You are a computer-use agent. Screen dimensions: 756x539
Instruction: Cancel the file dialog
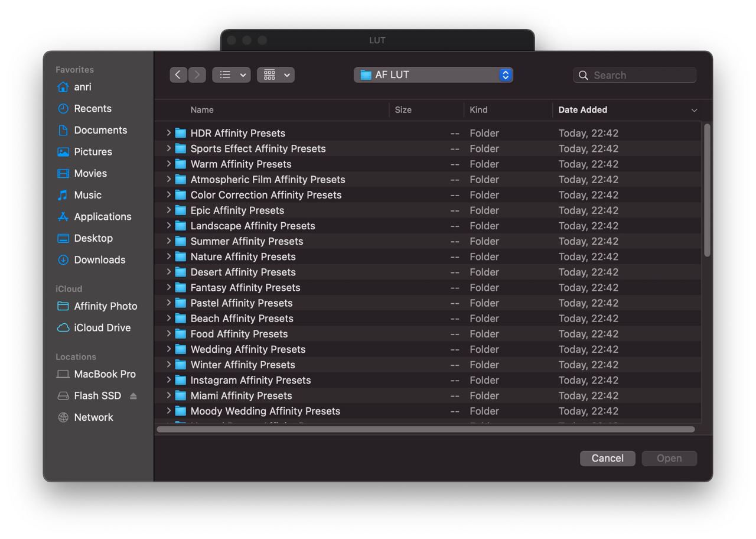[608, 459]
